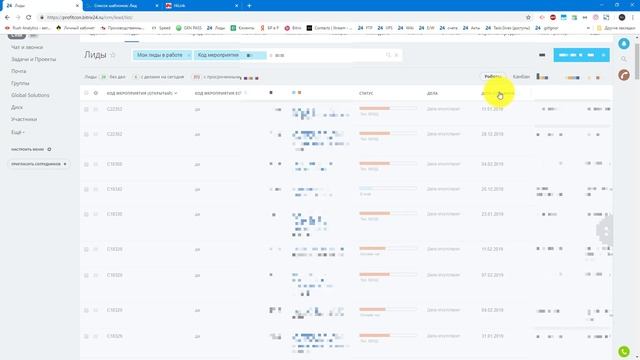Open a new browser tab with plus

[x=249, y=6]
